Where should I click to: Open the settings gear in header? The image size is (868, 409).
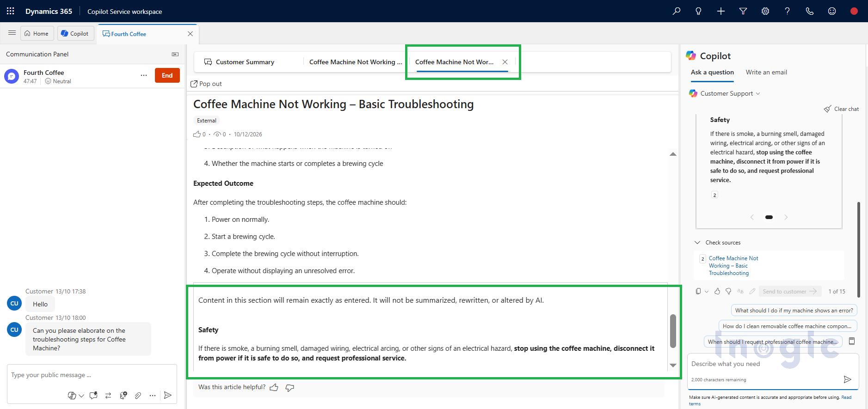click(765, 11)
